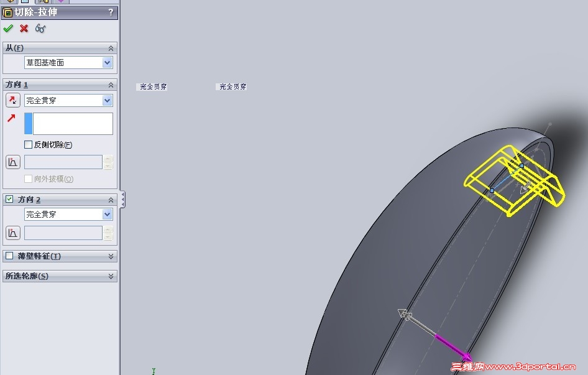This screenshot has width=588, height=375.
Task: Click the direction 1 reference selection box
Action: [x=68, y=124]
